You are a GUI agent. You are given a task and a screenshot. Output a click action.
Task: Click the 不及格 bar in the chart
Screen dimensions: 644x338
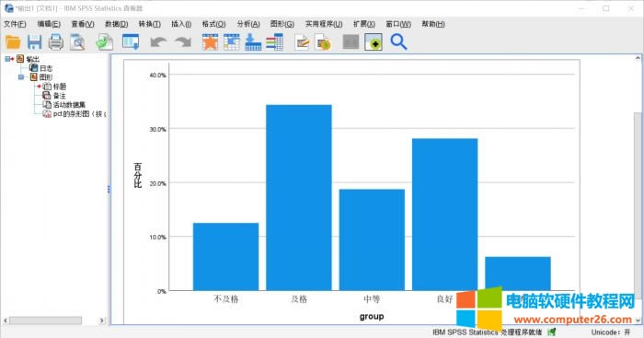[226, 257]
